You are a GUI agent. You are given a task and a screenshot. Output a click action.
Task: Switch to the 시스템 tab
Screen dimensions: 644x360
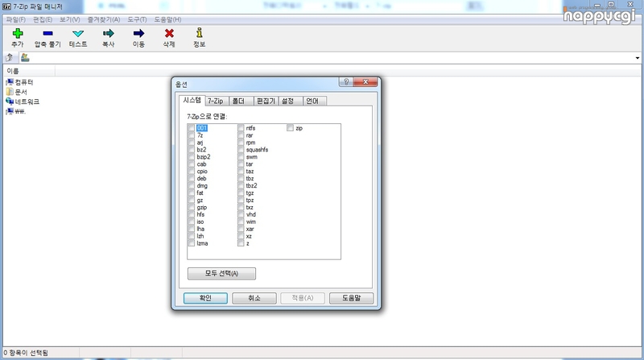(x=192, y=100)
